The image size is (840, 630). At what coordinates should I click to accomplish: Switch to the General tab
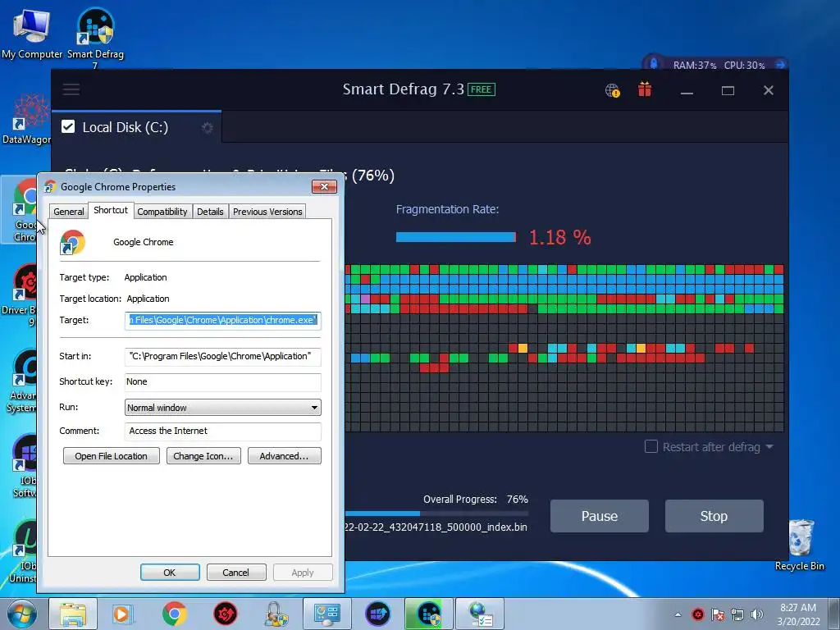tap(69, 212)
